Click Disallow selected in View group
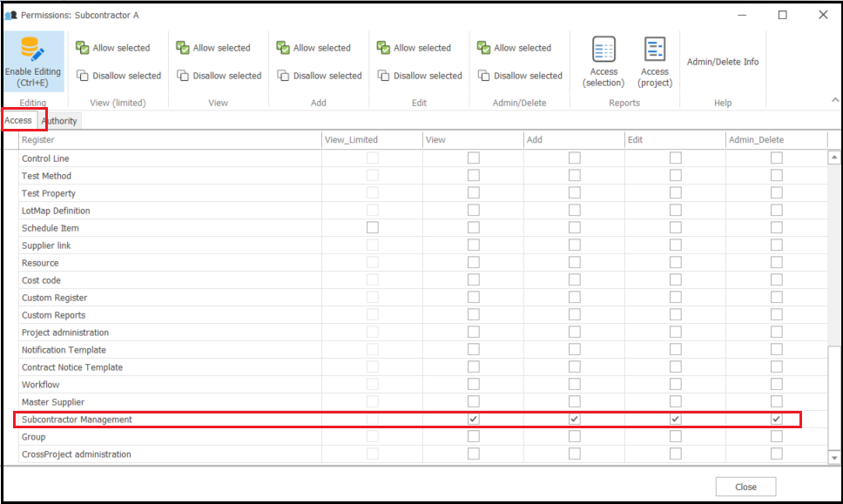The width and height of the screenshot is (843, 504). 219,76
